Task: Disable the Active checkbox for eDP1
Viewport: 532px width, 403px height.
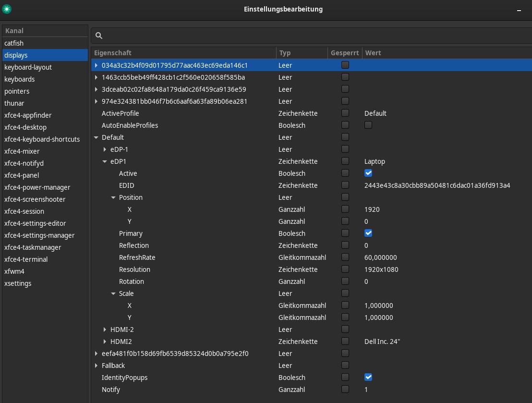Action: coord(368,173)
